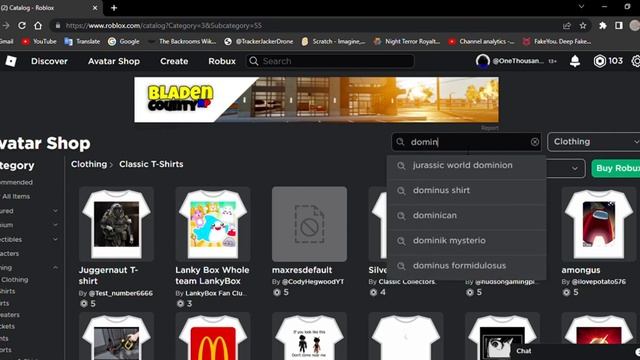Image resolution: width=640 pixels, height=360 pixels.
Task: Click the Juggernaut T-shirt title
Action: (108, 276)
